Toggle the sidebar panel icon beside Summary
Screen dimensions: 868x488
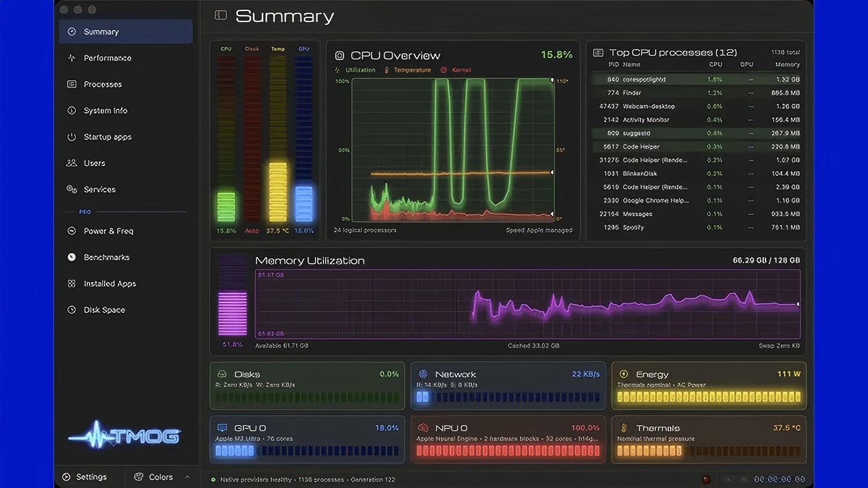coord(220,15)
